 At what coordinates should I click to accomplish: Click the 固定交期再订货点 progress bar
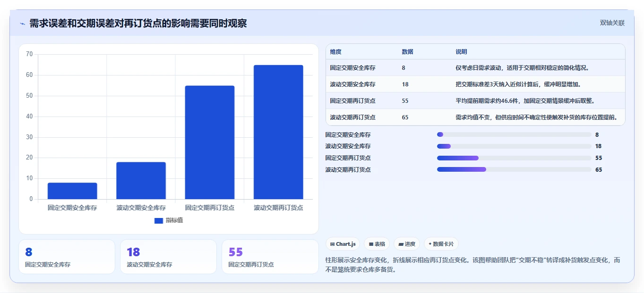point(514,158)
